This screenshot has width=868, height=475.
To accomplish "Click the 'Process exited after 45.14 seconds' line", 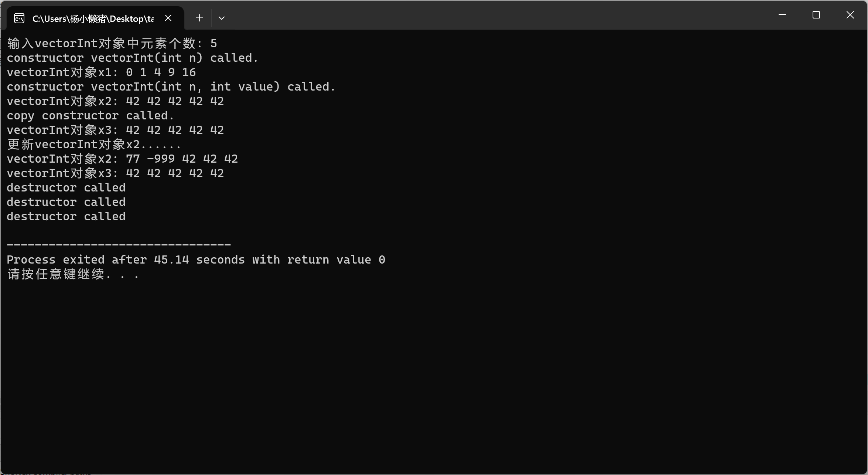I will coord(196,260).
